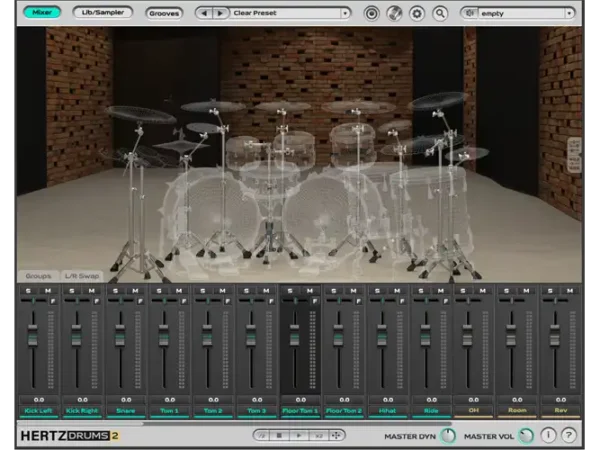Click the Room channel label
Screen dimensions: 600x450
pos(517,411)
